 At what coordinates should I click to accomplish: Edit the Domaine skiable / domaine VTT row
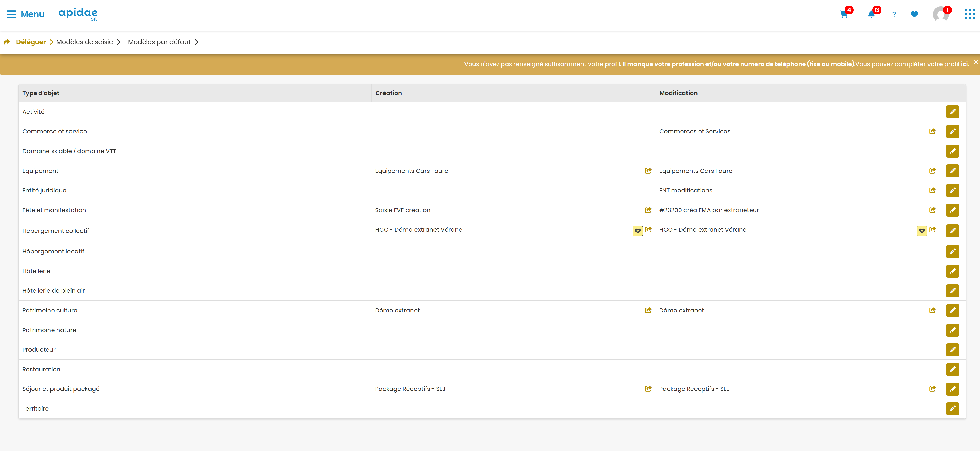(953, 151)
